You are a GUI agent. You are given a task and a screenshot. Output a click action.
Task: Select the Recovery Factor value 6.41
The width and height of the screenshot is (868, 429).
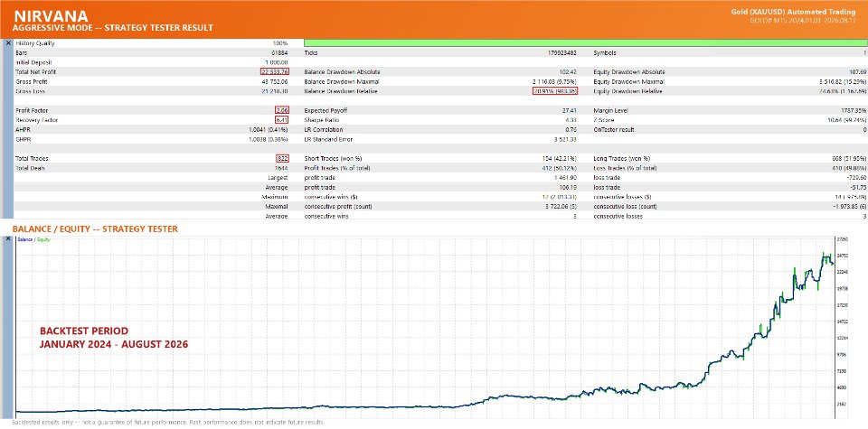coord(280,120)
